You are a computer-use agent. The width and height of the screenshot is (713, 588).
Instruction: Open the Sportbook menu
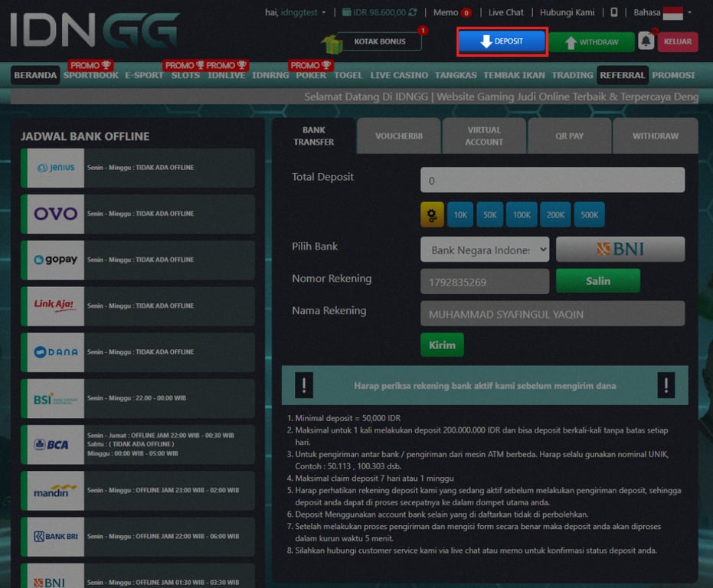(91, 76)
